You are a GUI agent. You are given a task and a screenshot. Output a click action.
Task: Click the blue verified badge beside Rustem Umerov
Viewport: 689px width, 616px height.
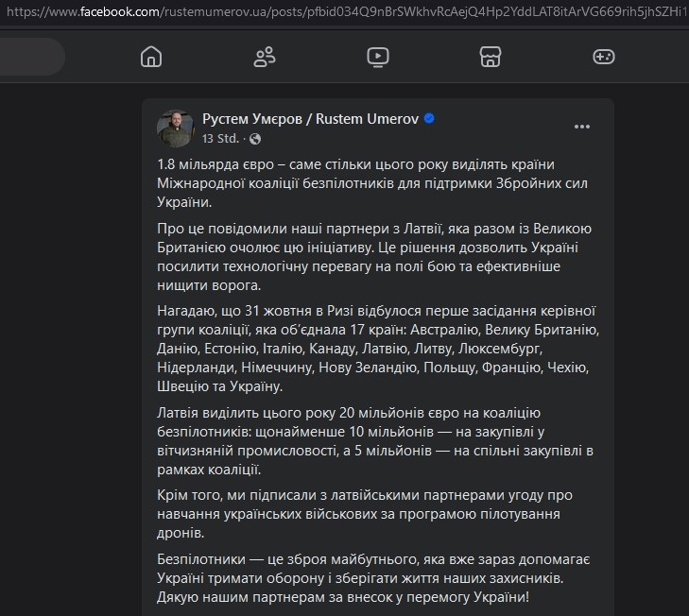tap(428, 119)
